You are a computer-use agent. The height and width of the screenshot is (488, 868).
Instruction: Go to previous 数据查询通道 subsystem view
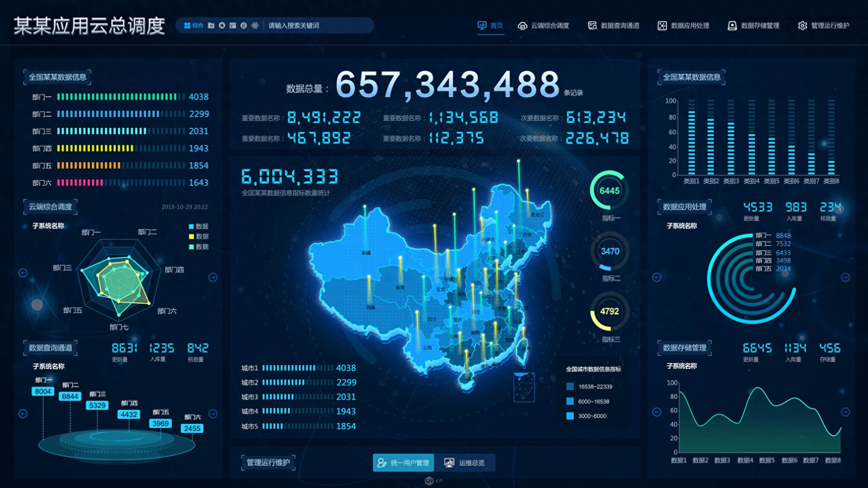(23, 413)
